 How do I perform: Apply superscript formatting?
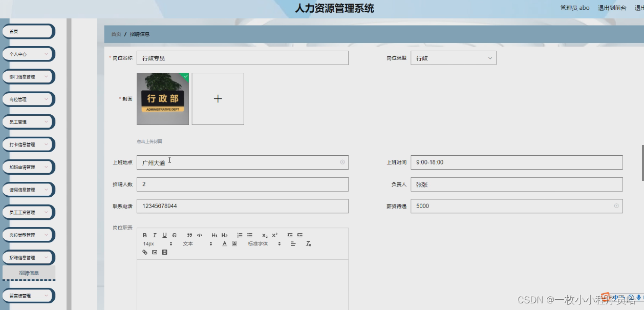[274, 235]
